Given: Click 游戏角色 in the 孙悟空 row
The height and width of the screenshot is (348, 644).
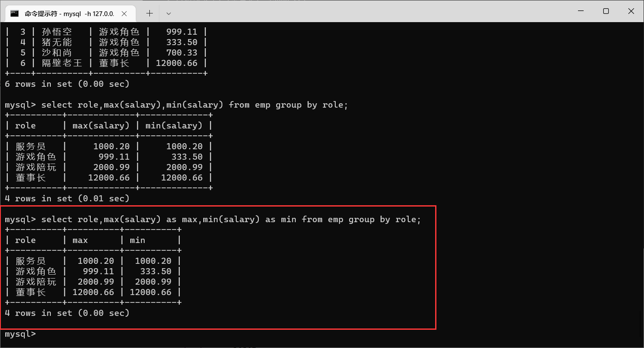Looking at the screenshot, I should coord(119,32).
